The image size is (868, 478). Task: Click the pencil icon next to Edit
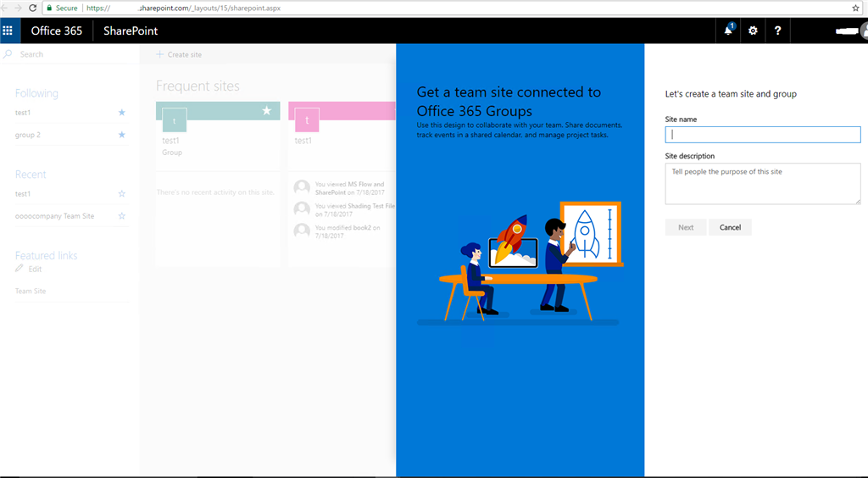coord(19,269)
